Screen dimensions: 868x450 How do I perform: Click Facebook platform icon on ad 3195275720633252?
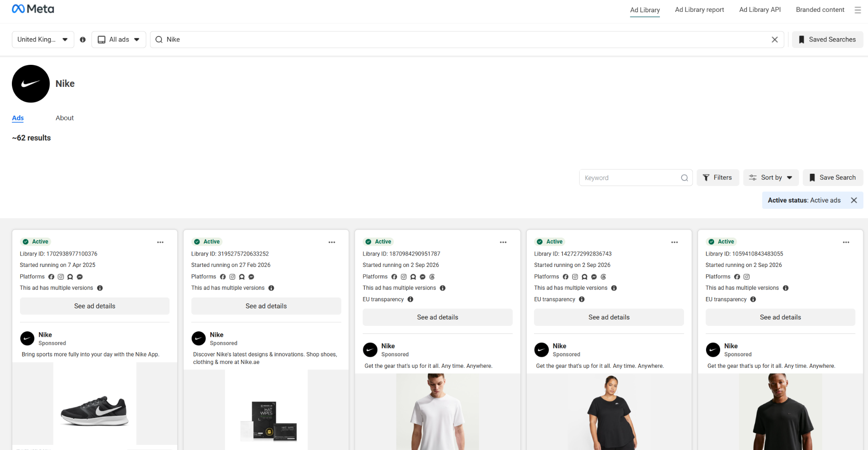tap(223, 277)
